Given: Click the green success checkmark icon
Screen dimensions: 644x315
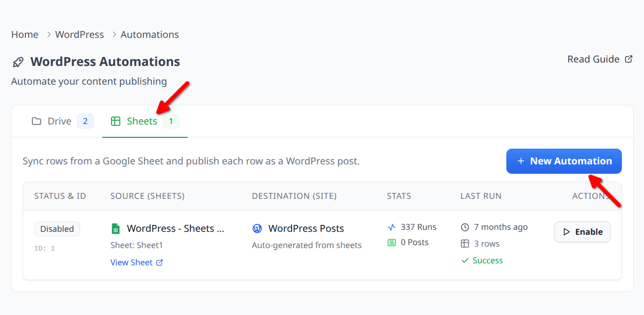Looking at the screenshot, I should (465, 260).
